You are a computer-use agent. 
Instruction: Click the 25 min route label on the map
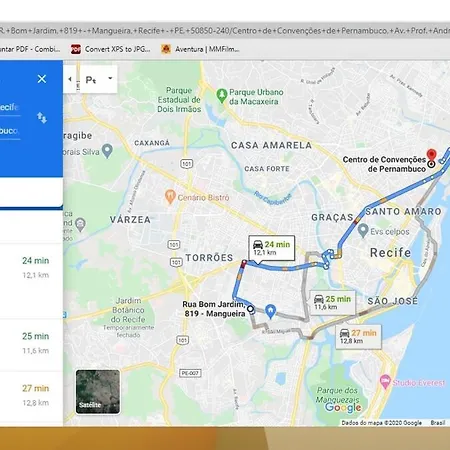click(333, 302)
